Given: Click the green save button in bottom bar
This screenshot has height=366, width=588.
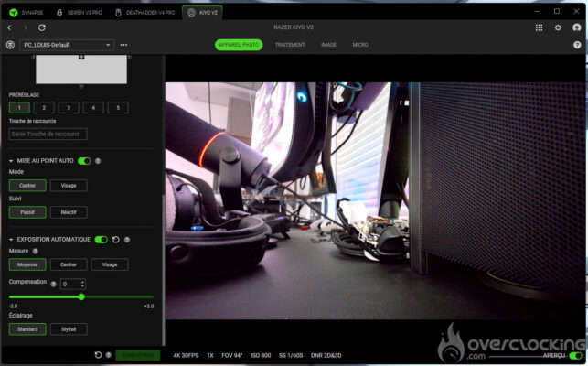Looking at the screenshot, I should tap(137, 355).
